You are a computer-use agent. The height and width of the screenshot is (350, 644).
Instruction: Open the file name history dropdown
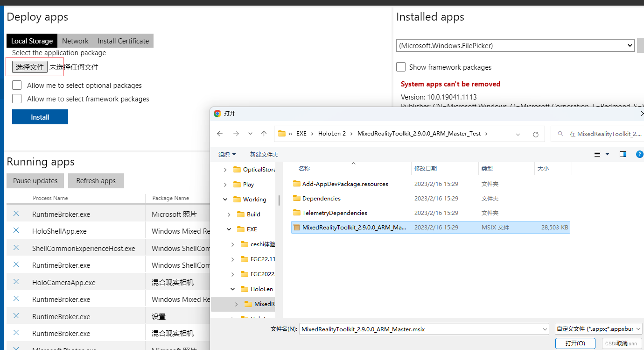(x=545, y=329)
